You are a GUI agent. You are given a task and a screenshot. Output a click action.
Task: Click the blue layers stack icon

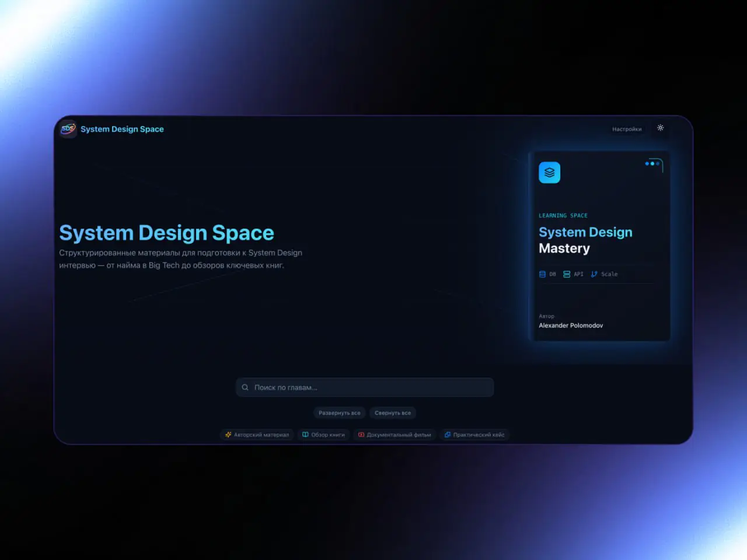[549, 173]
